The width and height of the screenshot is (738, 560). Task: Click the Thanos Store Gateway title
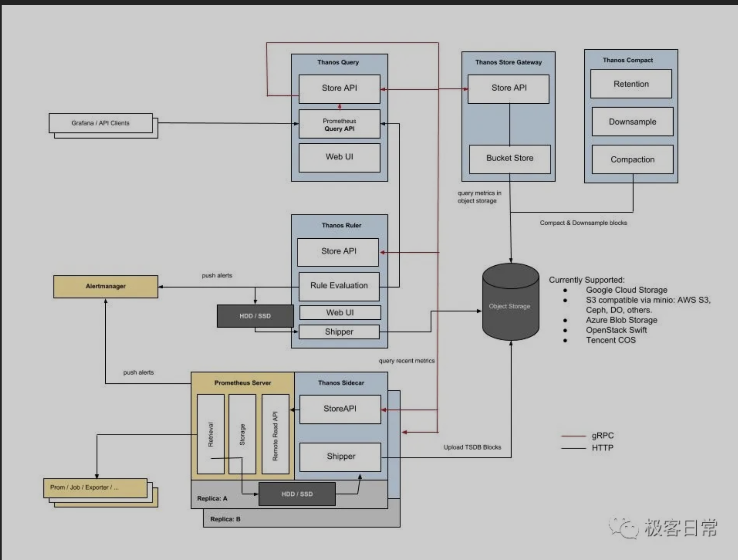pyautogui.click(x=508, y=62)
